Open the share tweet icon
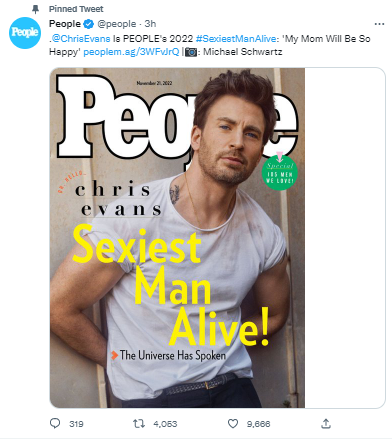 pos(326,423)
